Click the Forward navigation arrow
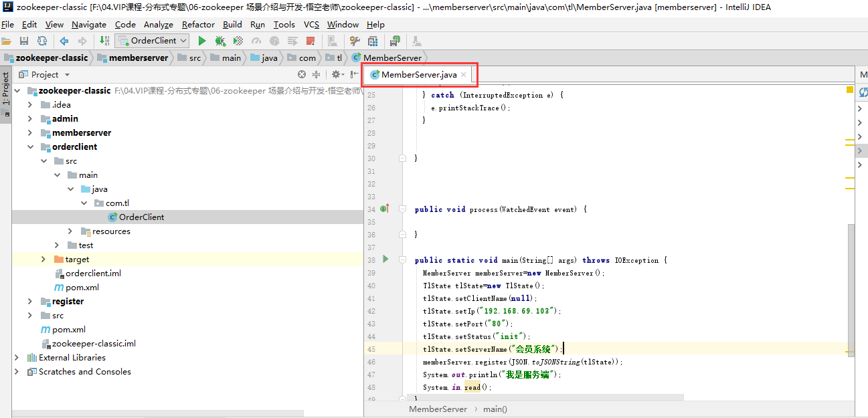Viewport: 868px width, 418px height. pyautogui.click(x=82, y=41)
